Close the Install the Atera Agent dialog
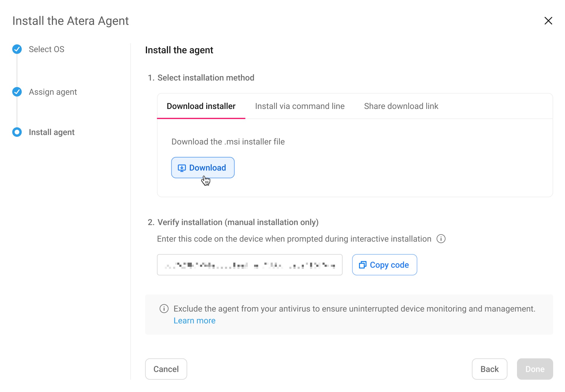This screenshot has width=565, height=392. pyautogui.click(x=548, y=21)
